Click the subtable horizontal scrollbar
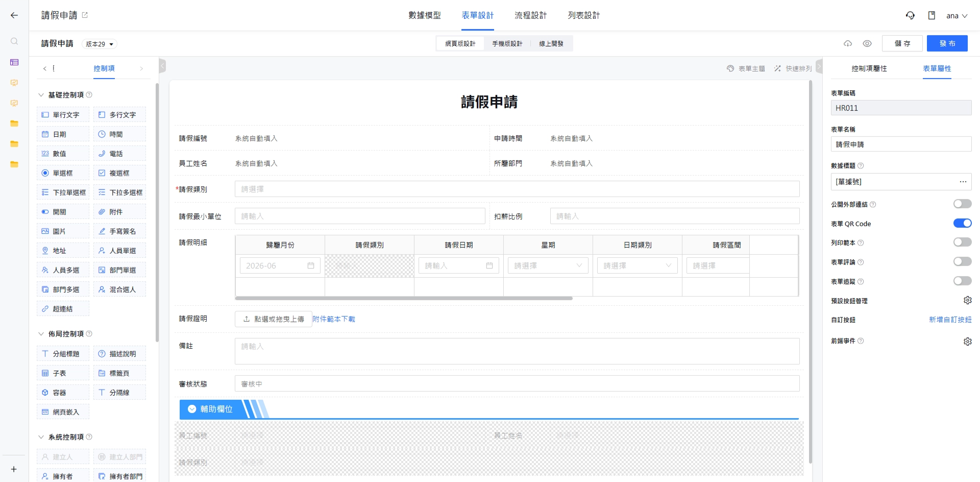Screen dimensions: 980x482 click(x=404, y=298)
